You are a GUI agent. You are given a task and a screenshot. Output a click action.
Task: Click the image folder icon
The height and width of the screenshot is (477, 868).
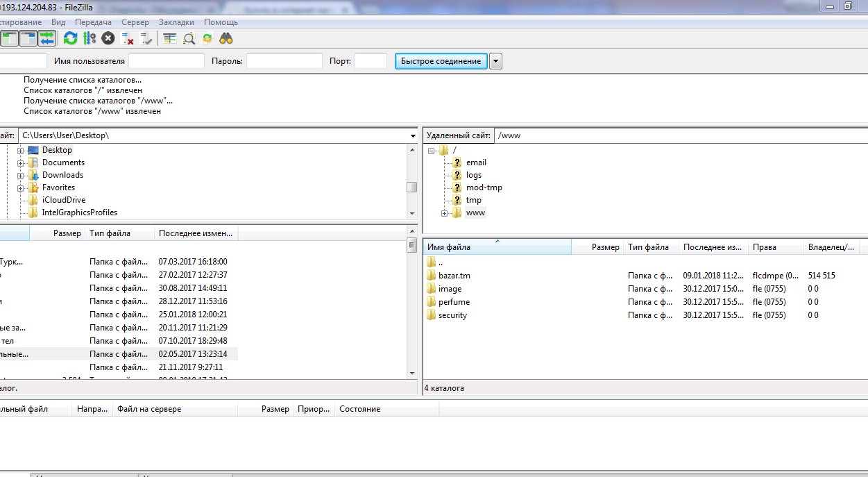point(431,289)
